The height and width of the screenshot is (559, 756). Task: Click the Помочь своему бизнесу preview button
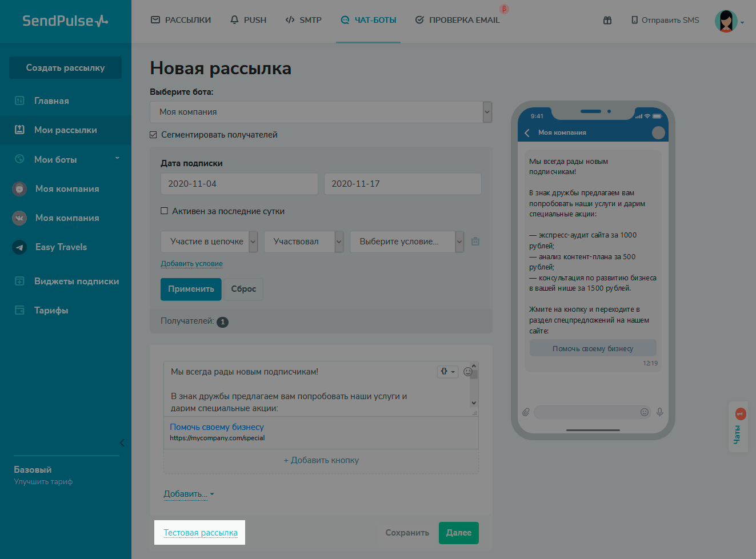click(593, 348)
